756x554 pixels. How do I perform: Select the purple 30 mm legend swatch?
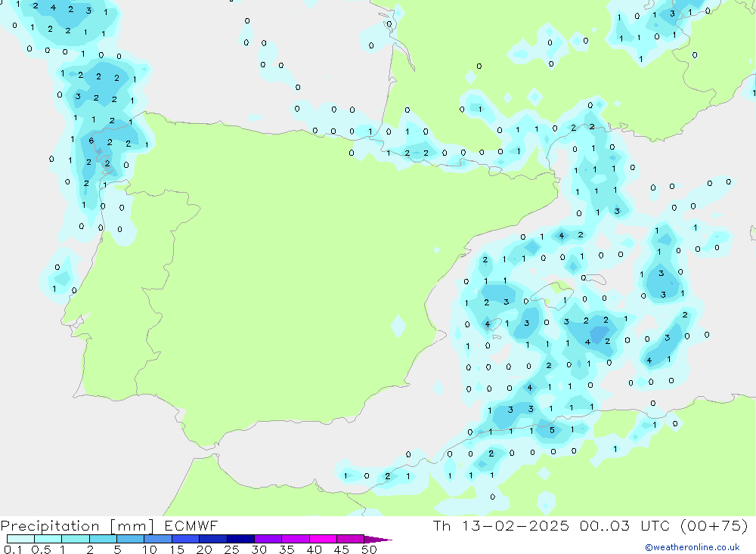[x=268, y=539]
